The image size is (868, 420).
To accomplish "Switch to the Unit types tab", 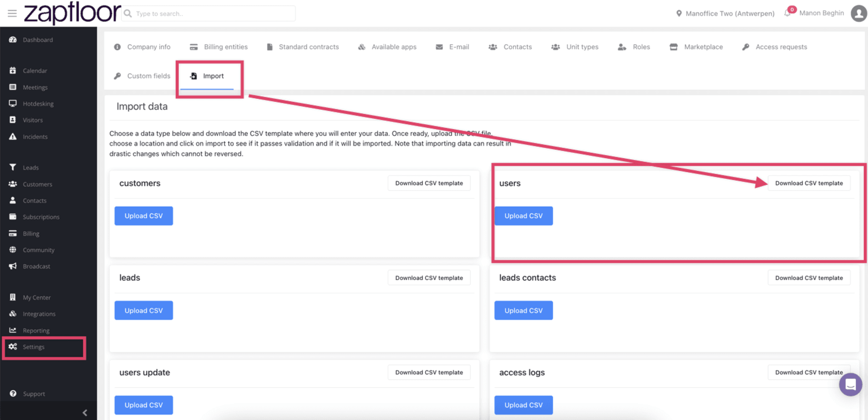I will [575, 47].
